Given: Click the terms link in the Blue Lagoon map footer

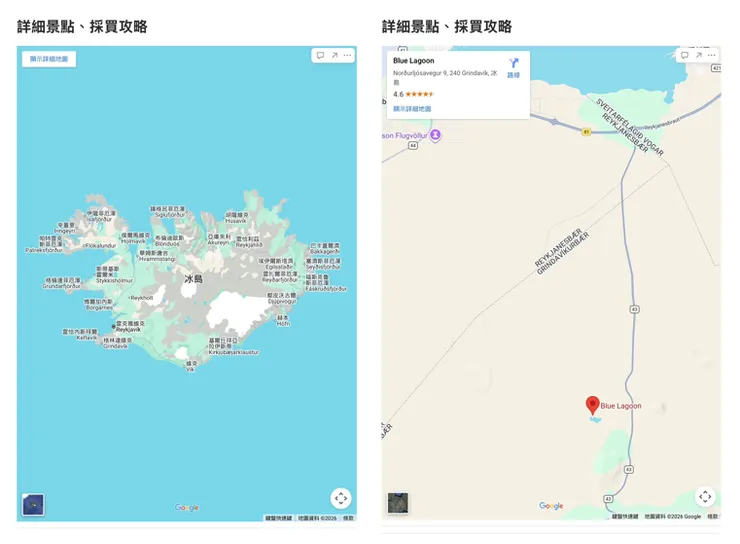Looking at the screenshot, I should 713,517.
